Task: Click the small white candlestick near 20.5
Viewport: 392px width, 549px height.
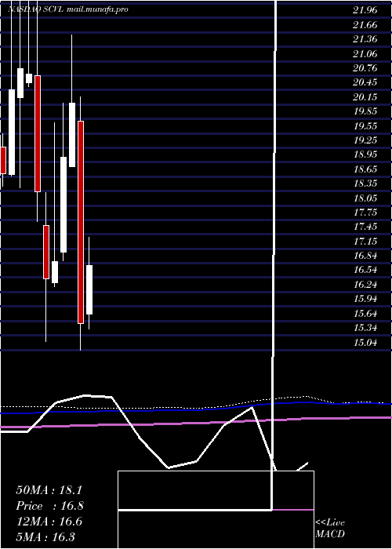Action: 29,78
